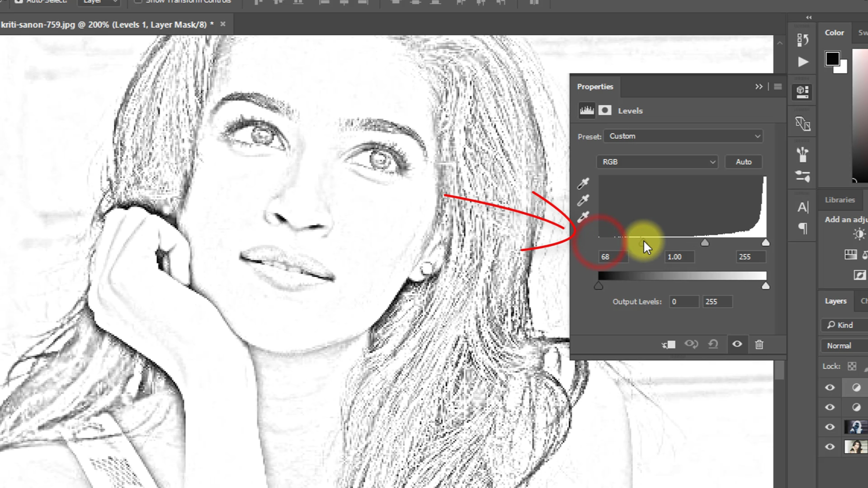Collapse the Properties panel with double arrows

(759, 86)
